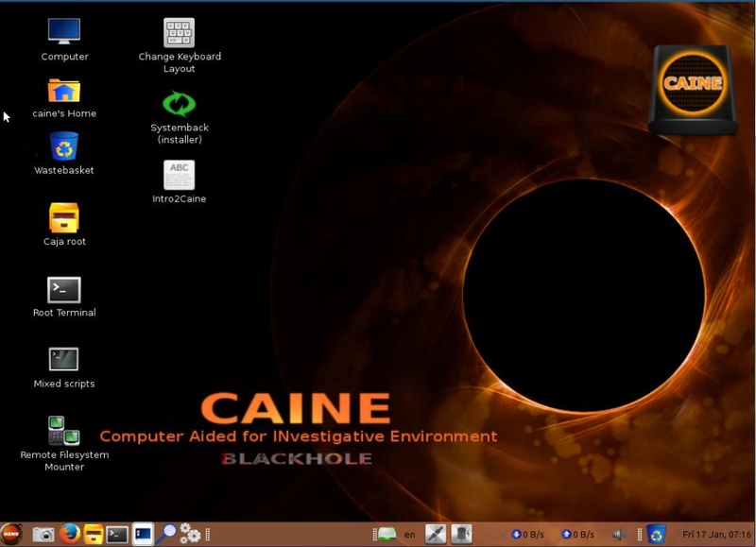Image resolution: width=756 pixels, height=547 pixels.
Task: Click the panel separator handle after gears icon
Action: [x=208, y=535]
